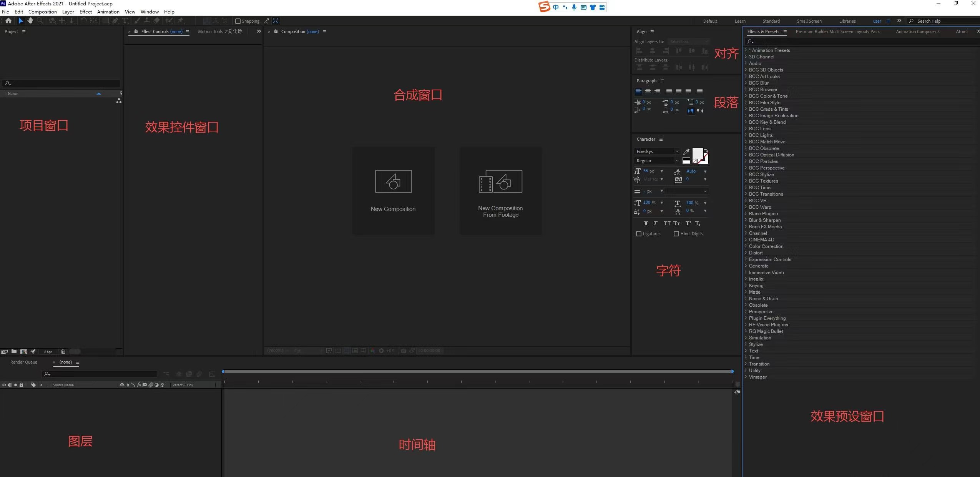
Task: Click the Sogou microphone voice input icon
Action: 574,7
